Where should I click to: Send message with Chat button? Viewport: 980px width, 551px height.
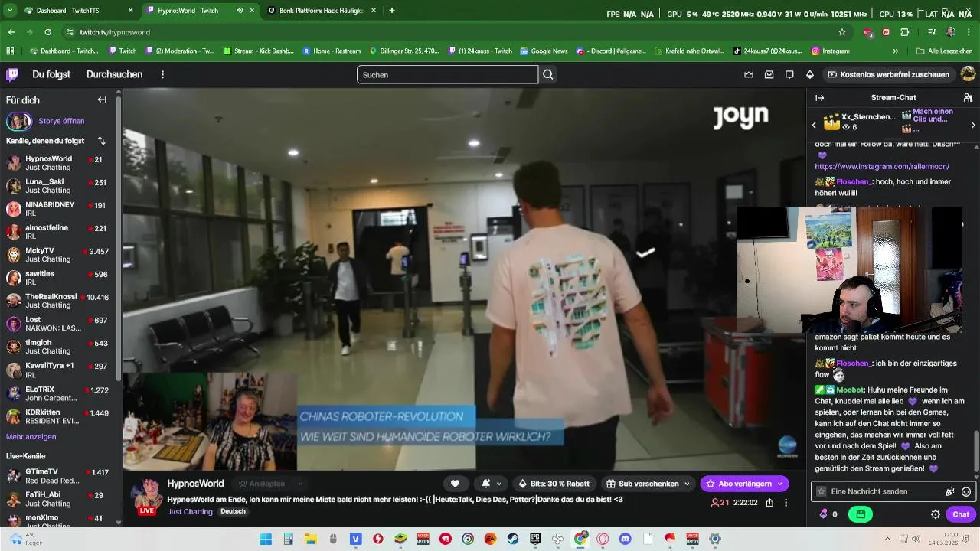tap(961, 514)
